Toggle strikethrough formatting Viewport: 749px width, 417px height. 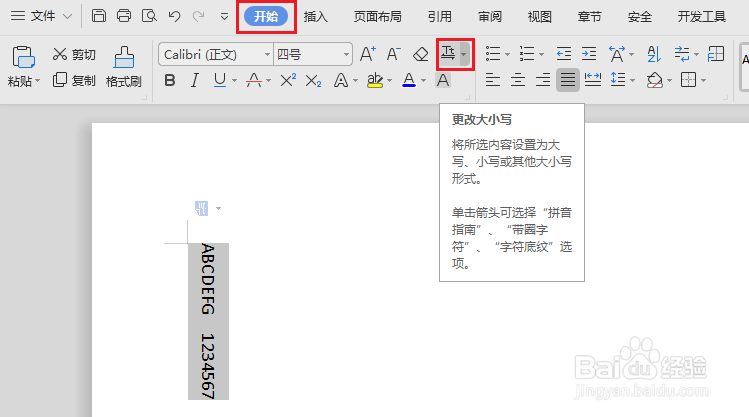coord(254,80)
